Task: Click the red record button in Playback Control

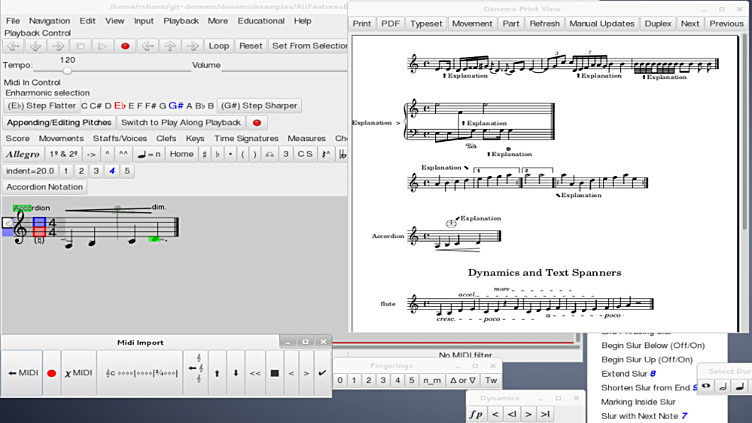Action: [x=125, y=46]
